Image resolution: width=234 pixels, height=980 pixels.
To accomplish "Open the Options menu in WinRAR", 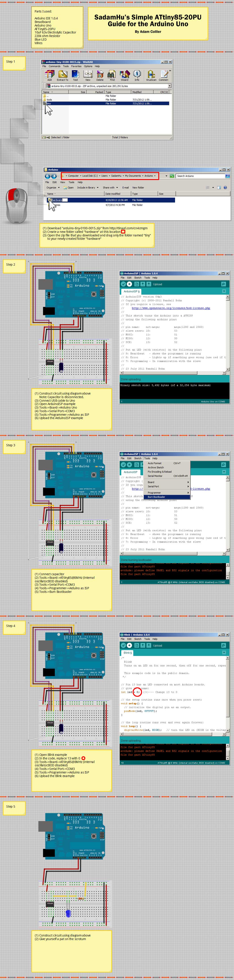I will tap(88, 66).
